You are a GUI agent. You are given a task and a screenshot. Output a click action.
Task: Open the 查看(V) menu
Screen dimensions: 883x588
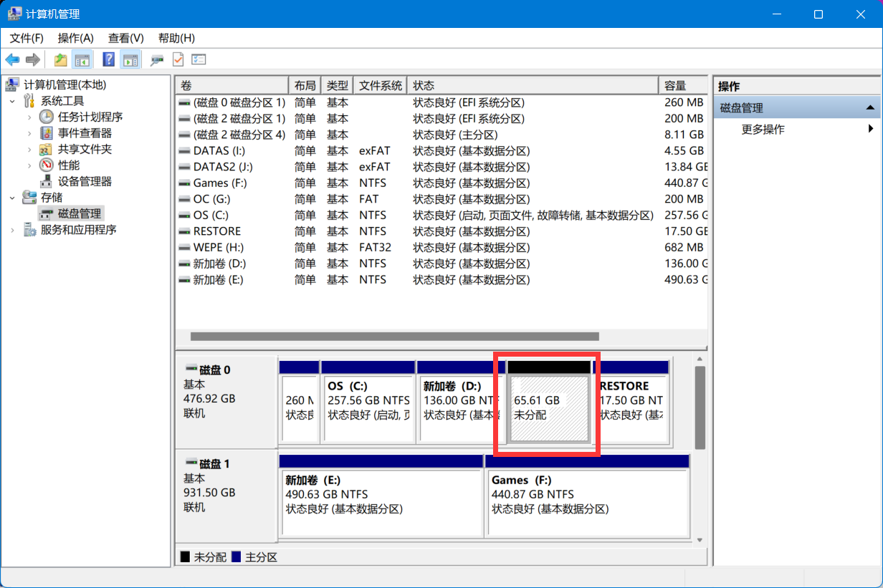coord(125,38)
